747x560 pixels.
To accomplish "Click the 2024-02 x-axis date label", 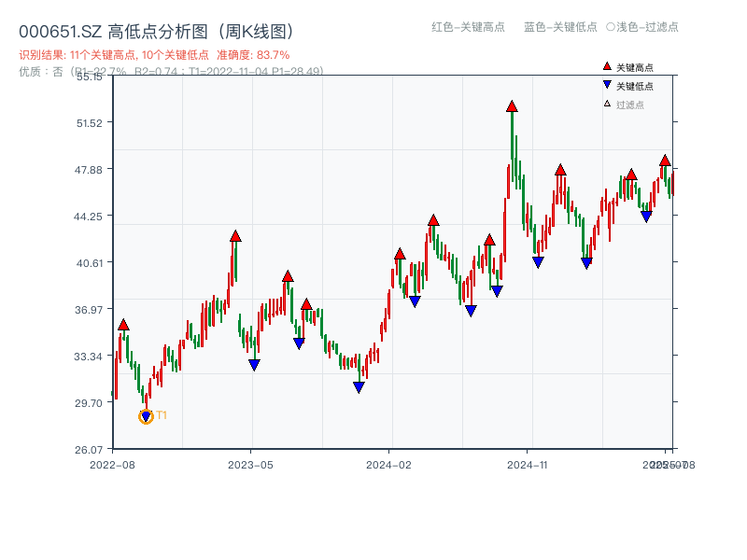I will click(388, 465).
